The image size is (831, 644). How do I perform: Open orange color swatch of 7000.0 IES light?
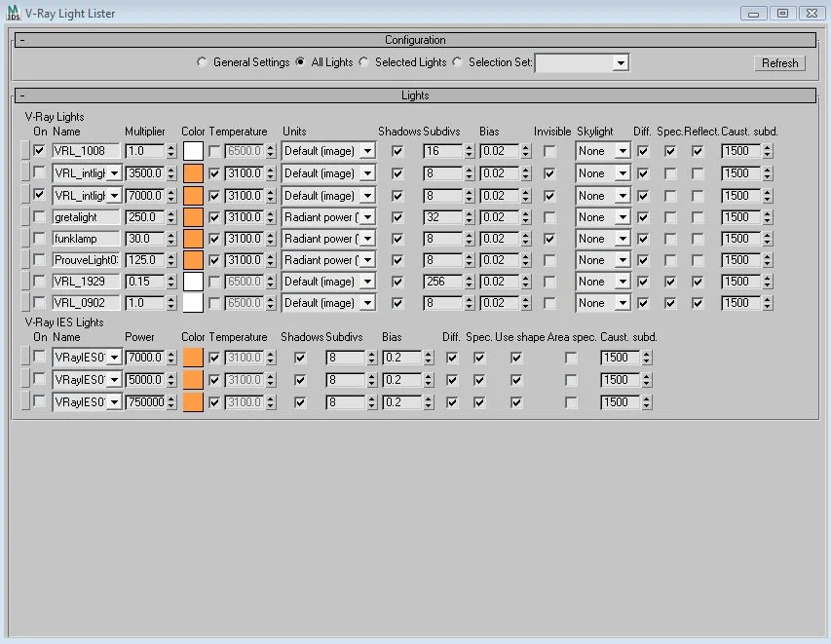point(193,358)
